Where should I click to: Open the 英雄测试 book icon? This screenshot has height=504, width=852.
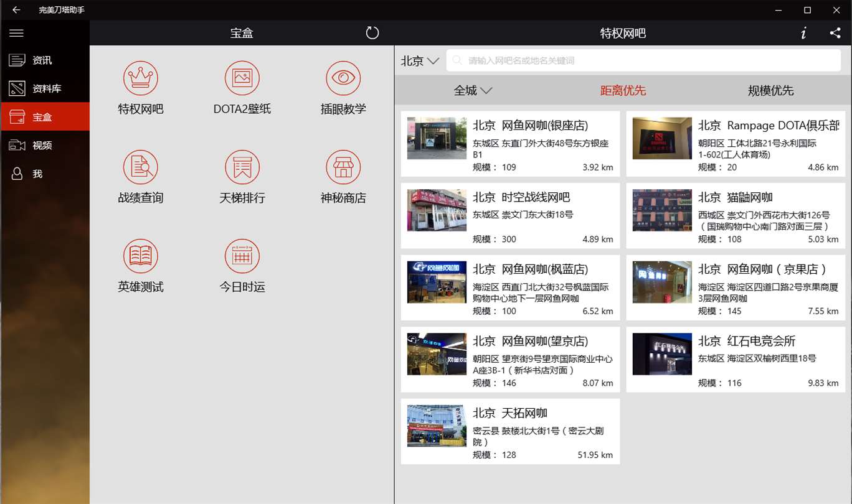(x=141, y=256)
